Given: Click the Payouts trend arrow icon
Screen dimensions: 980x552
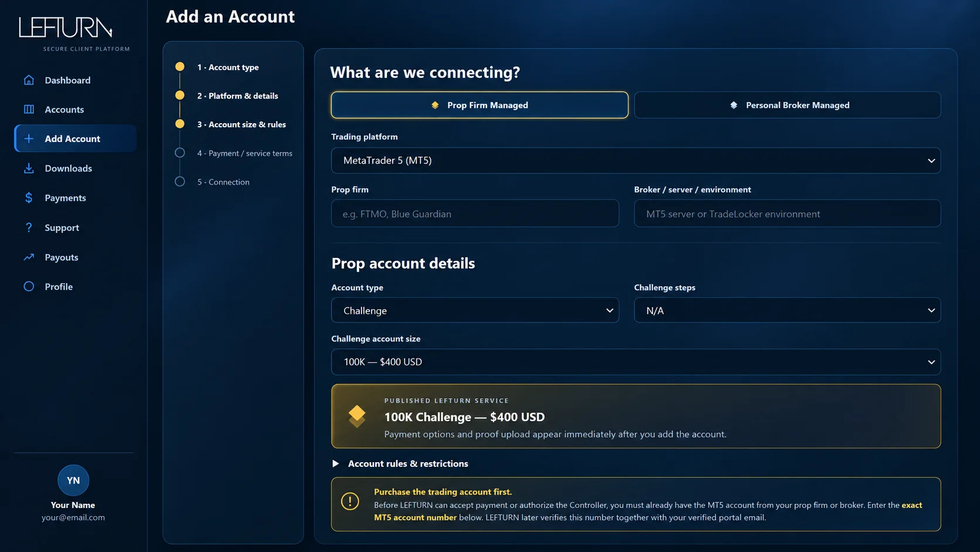Looking at the screenshot, I should click(29, 257).
